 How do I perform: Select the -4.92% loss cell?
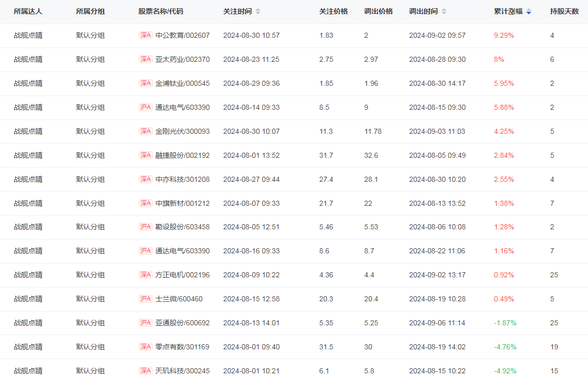(x=505, y=371)
